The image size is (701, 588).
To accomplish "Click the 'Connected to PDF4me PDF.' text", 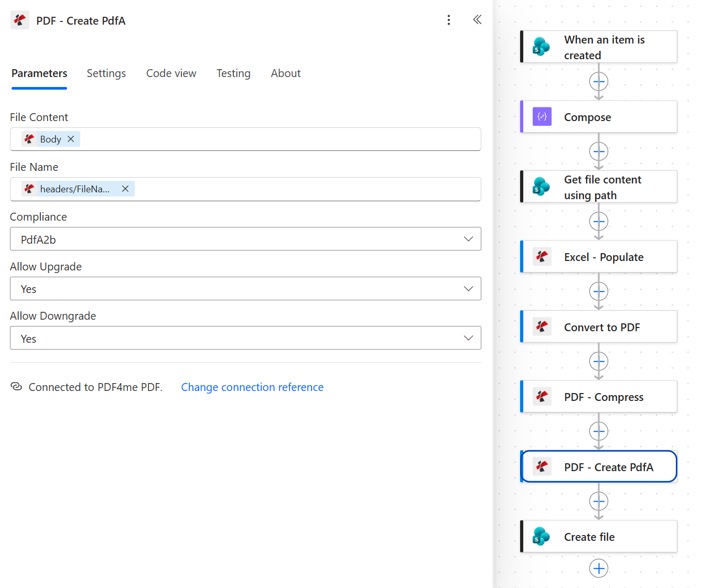I will click(x=95, y=387).
